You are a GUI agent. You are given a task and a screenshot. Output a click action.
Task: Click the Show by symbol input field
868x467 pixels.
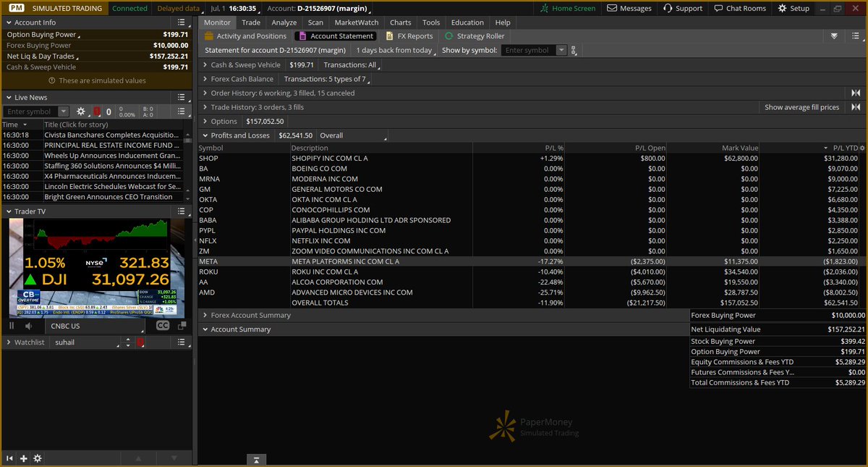[x=529, y=51]
